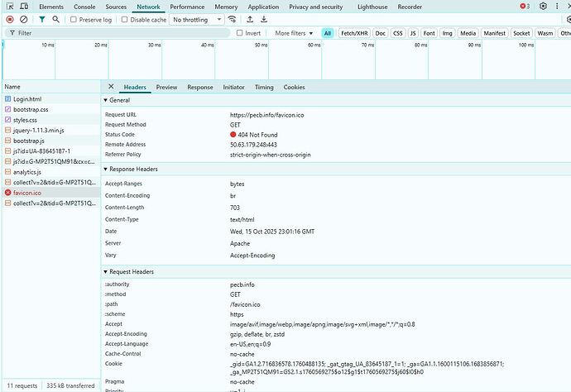Viewport: 571px width, 392px height.
Task: Open the More filters dropdown
Action: [x=294, y=33]
